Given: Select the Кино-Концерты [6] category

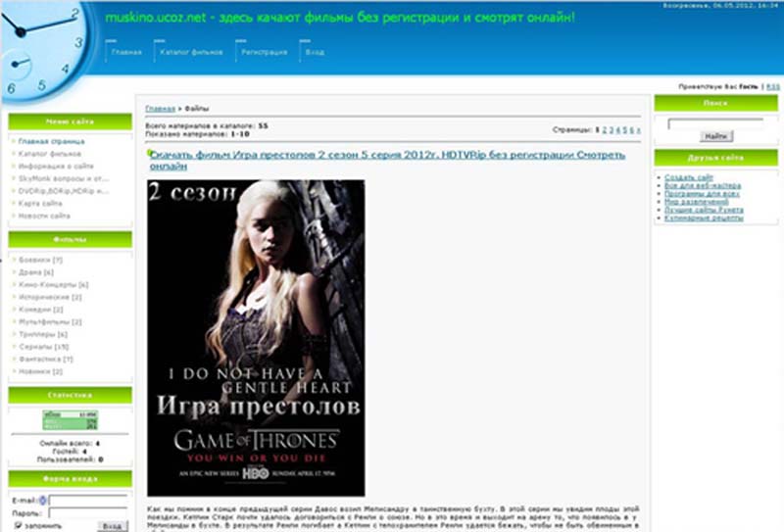Looking at the screenshot, I should point(53,285).
